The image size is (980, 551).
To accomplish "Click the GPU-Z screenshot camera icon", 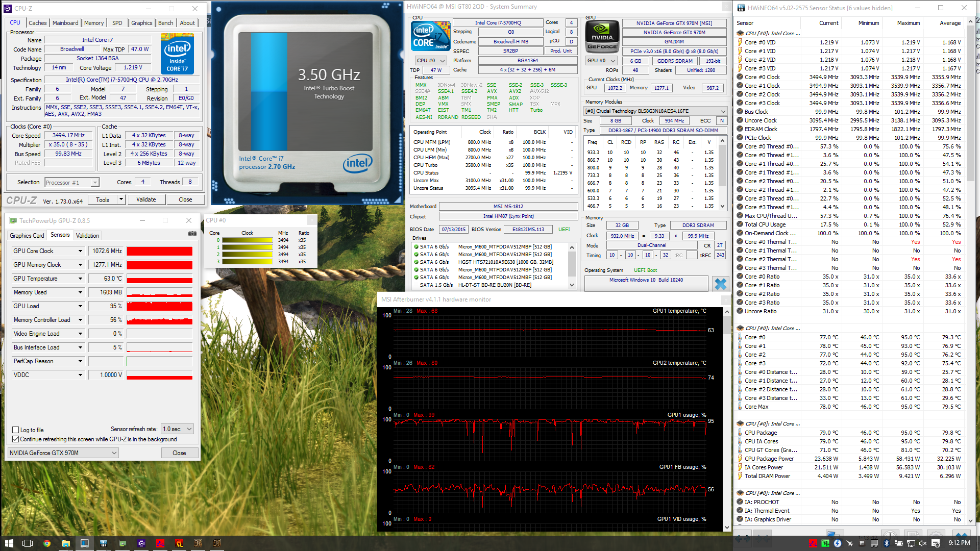I will [x=192, y=234].
